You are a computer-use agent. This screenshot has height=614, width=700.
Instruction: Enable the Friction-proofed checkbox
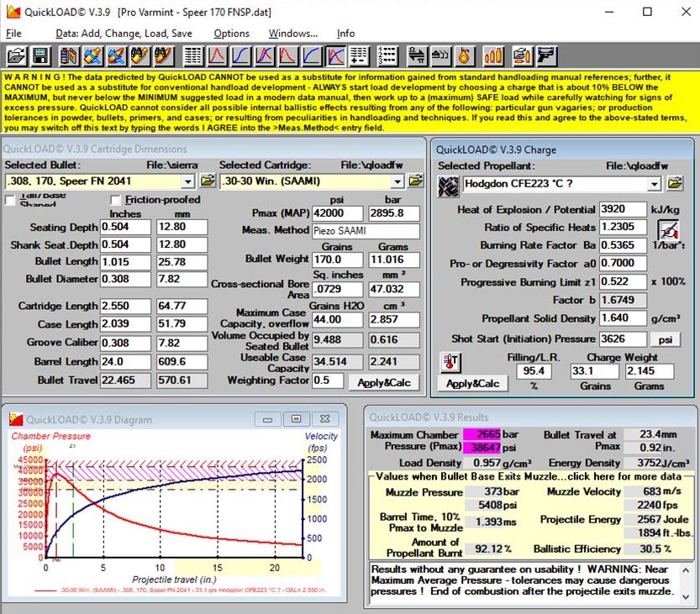tap(116, 200)
